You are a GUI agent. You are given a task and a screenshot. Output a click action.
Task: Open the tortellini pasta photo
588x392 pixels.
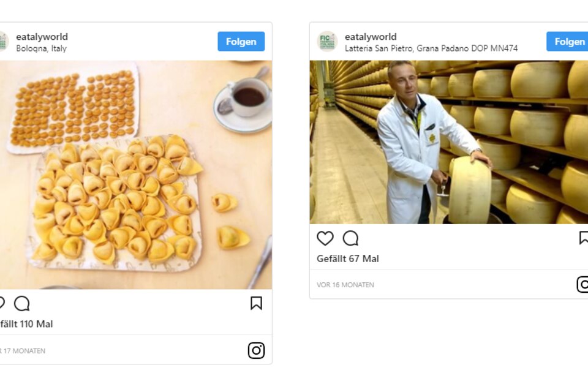point(136,175)
